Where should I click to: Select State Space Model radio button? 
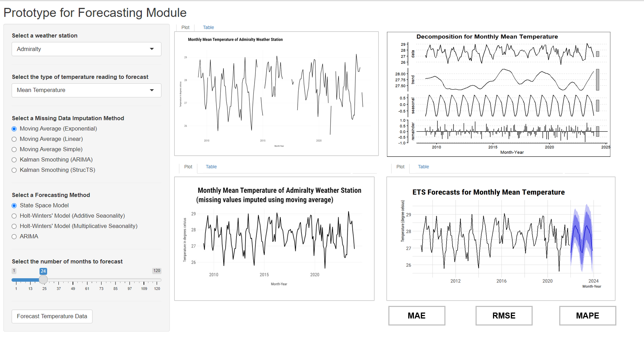point(14,205)
